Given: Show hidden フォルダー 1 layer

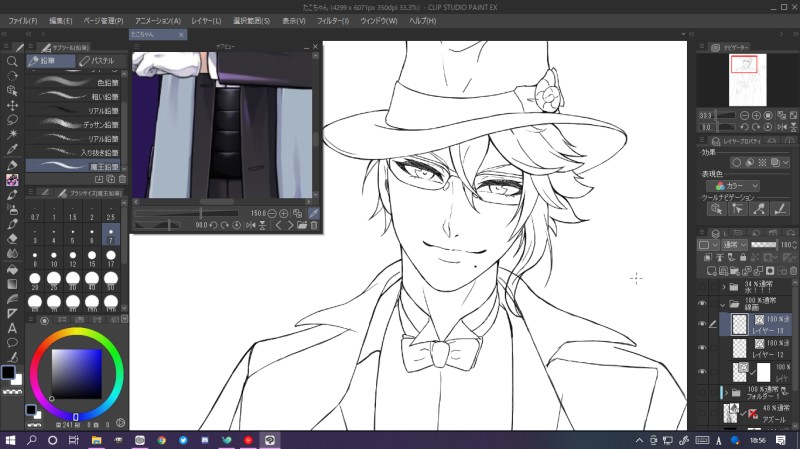Looking at the screenshot, I should point(702,393).
